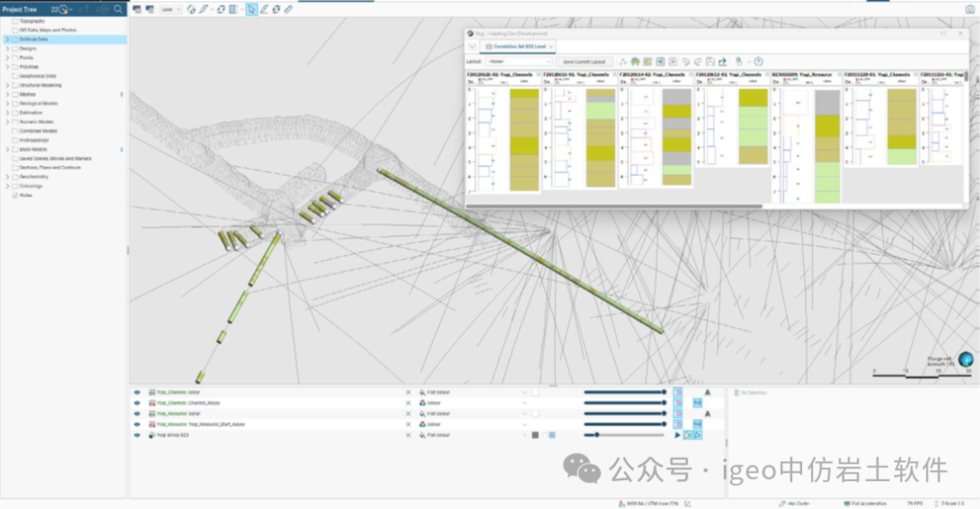This screenshot has width=980, height=509.
Task: Click the ruler measurement tool
Action: coord(289,9)
